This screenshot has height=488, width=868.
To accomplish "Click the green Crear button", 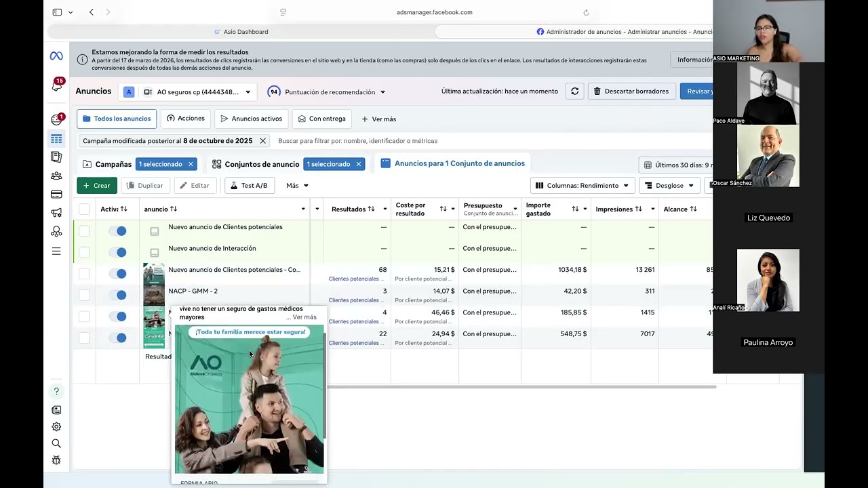I will pos(97,186).
